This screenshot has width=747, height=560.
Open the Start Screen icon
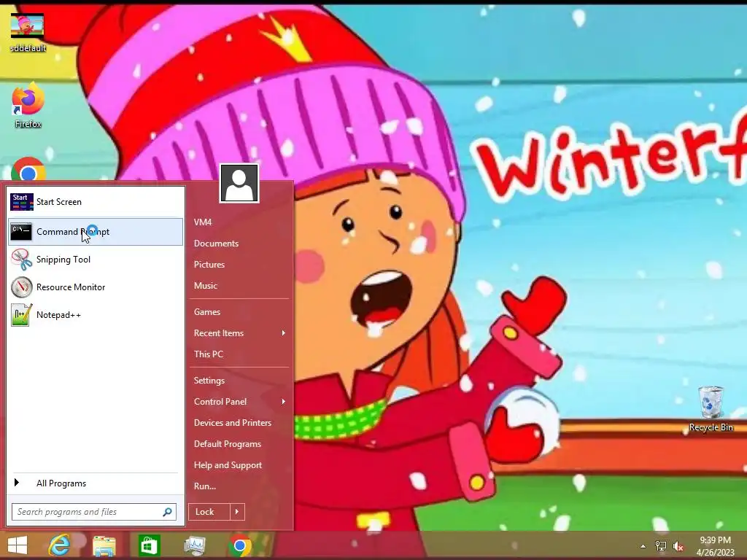(x=22, y=202)
